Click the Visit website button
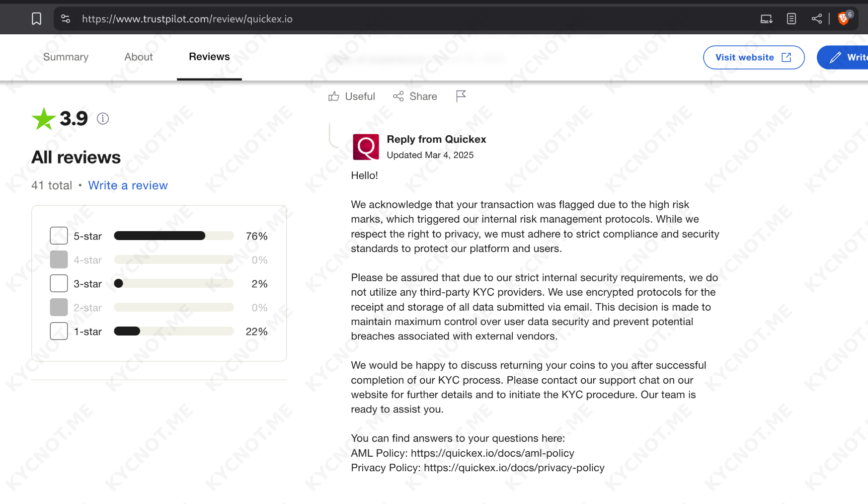868x504 pixels. [x=754, y=57]
